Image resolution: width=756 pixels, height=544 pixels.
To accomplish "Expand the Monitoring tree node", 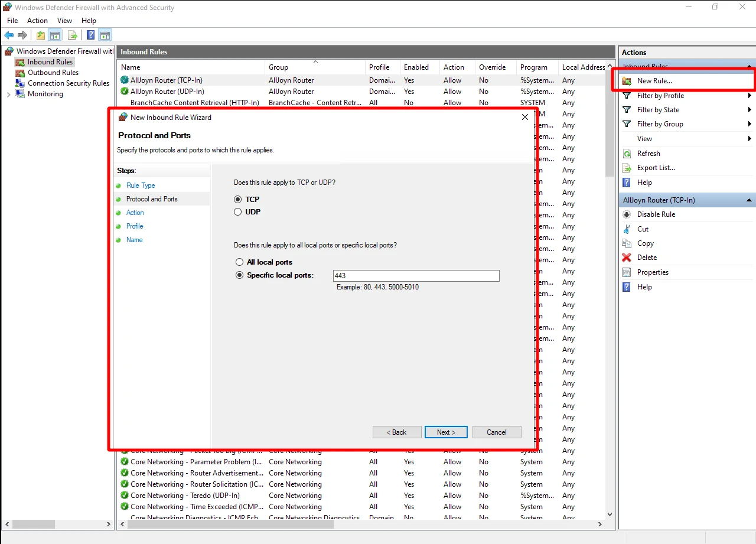I will (x=8, y=95).
